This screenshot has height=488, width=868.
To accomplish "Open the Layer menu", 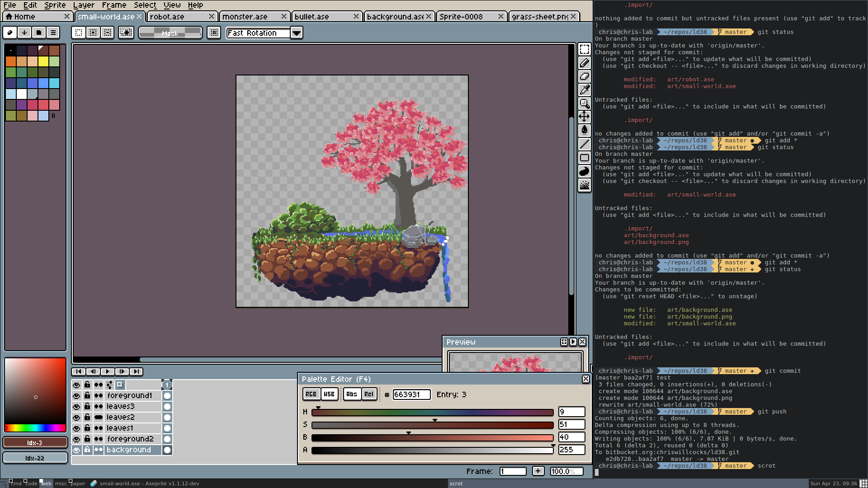I will tap(84, 5).
